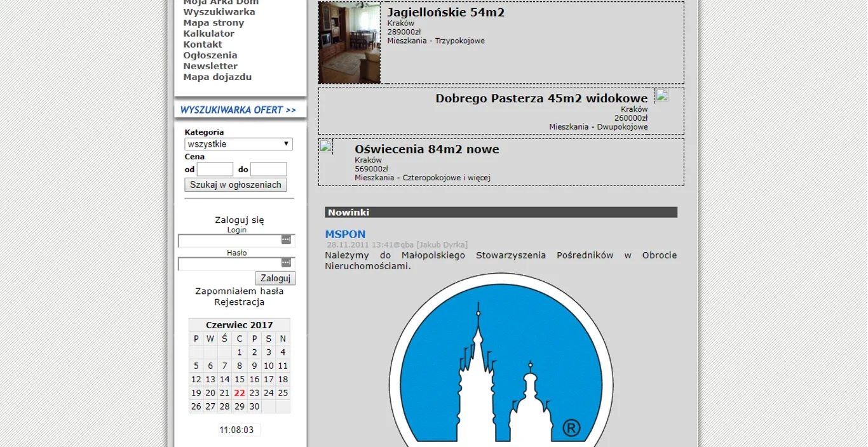Open Kontakt menu item

[x=203, y=44]
